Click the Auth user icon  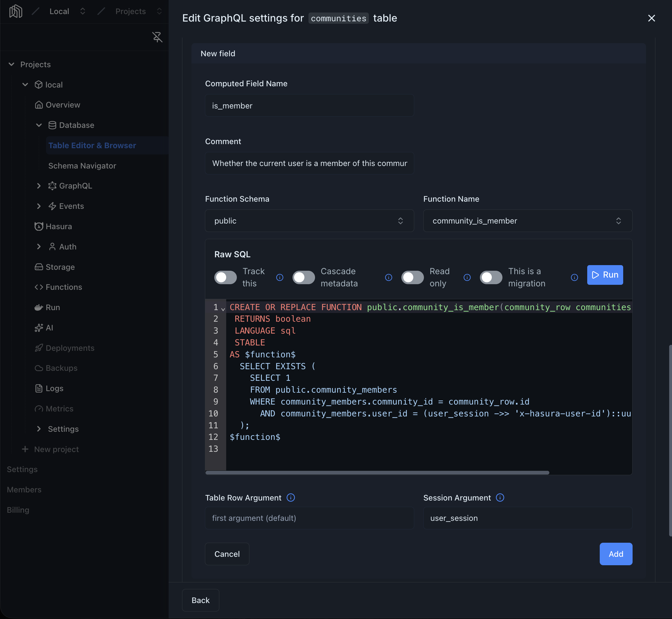coord(52,247)
